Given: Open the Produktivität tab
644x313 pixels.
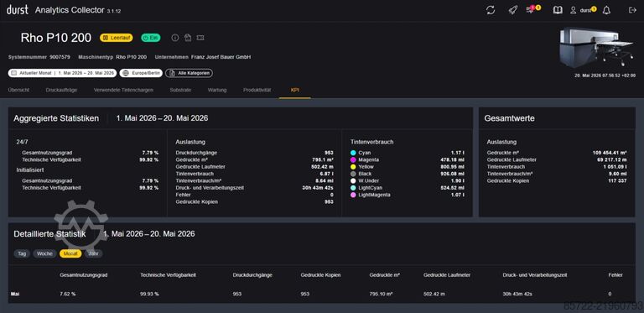Looking at the screenshot, I should 257,90.
